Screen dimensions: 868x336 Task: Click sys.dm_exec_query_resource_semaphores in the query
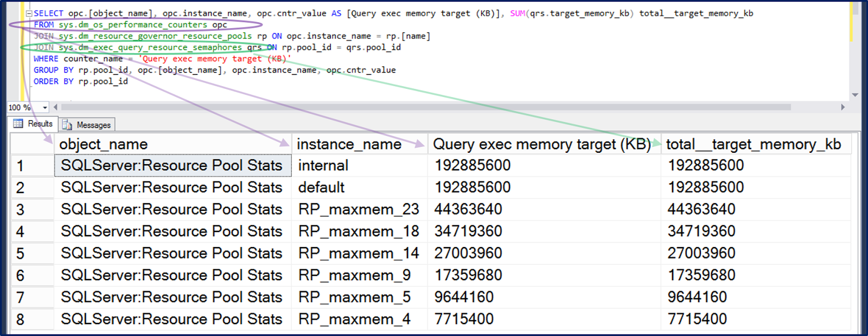[x=150, y=48]
